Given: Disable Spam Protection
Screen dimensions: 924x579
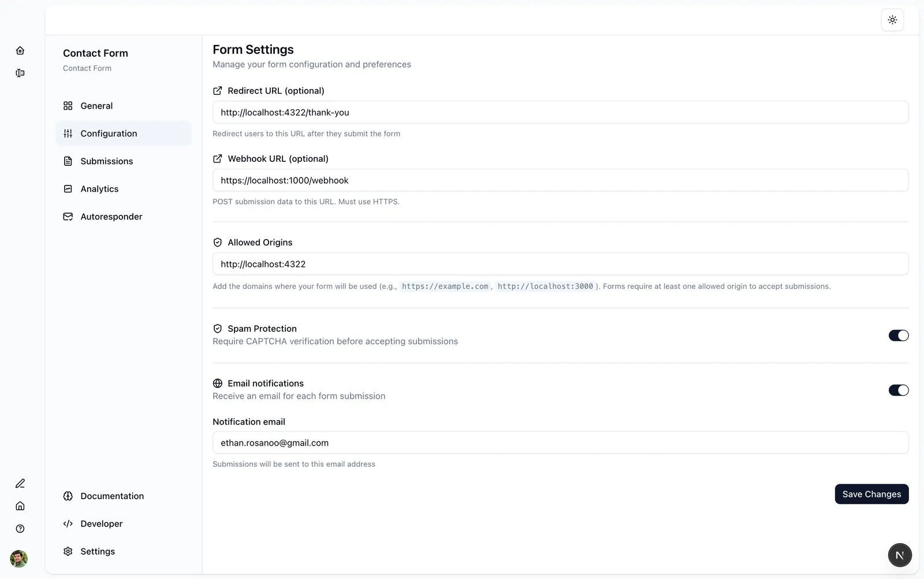Looking at the screenshot, I should point(898,335).
